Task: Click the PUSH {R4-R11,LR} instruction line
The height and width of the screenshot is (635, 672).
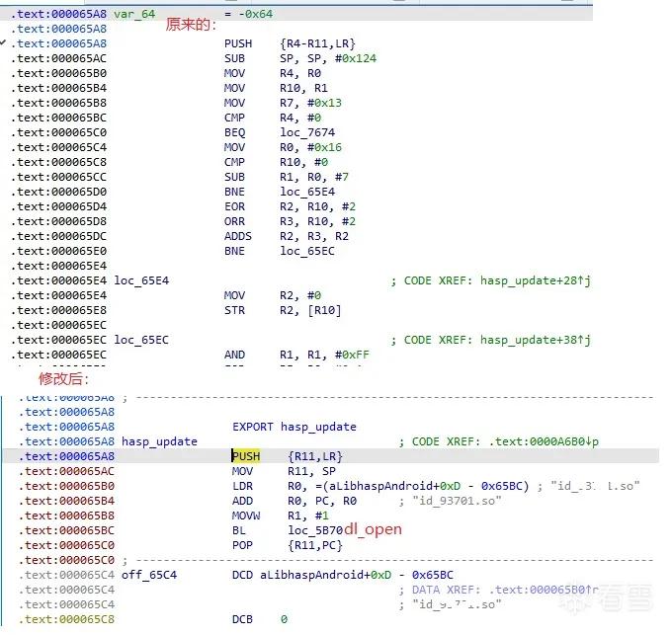Action: [x=290, y=43]
